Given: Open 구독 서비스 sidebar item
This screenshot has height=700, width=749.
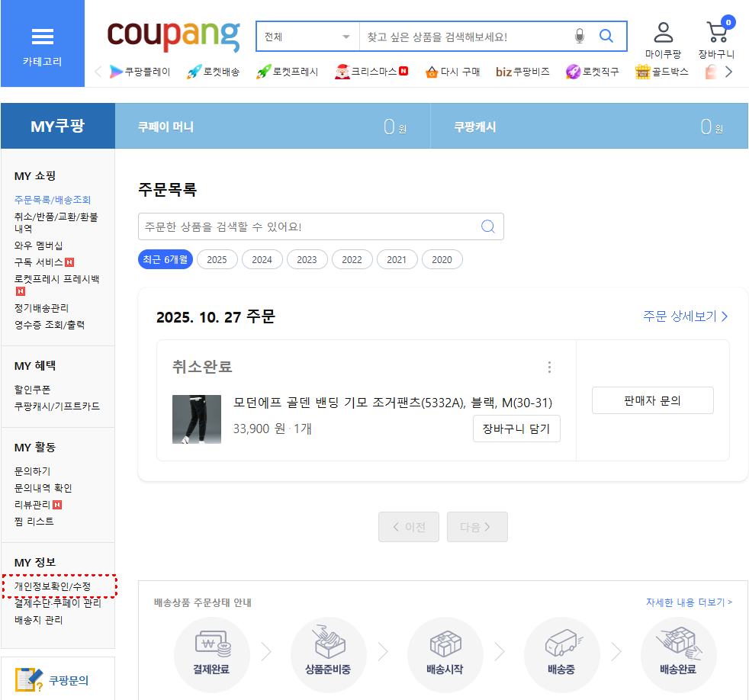Looking at the screenshot, I should point(44,262).
